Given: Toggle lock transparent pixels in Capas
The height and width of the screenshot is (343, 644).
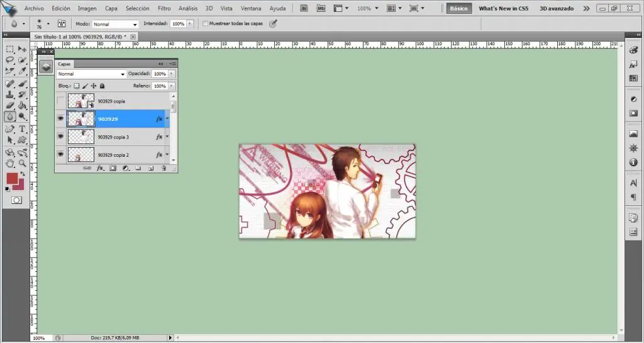Looking at the screenshot, I should click(x=76, y=86).
